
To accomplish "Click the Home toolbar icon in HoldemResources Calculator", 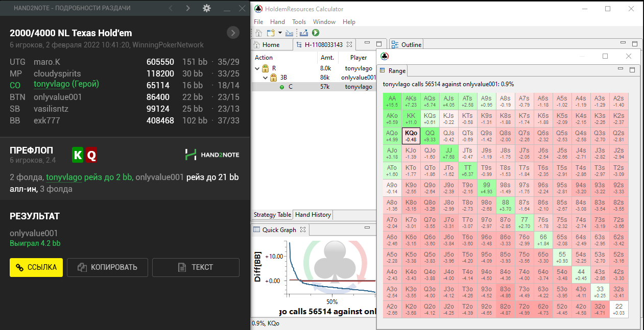I will coord(259,33).
